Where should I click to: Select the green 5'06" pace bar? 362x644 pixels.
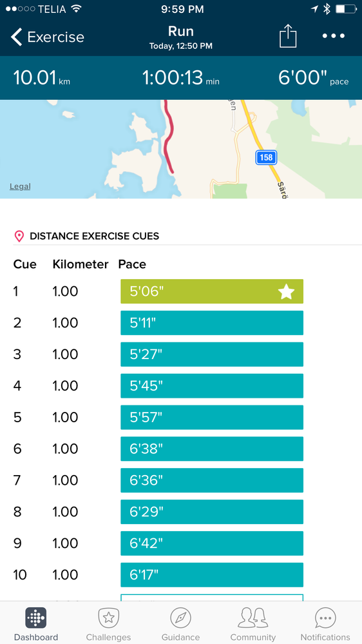pos(212,291)
